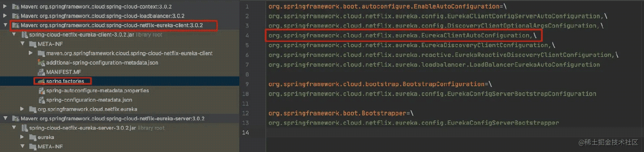644x152 pixels.
Task: Click spring-configuration-metadata.json file icon
Action: [41, 100]
